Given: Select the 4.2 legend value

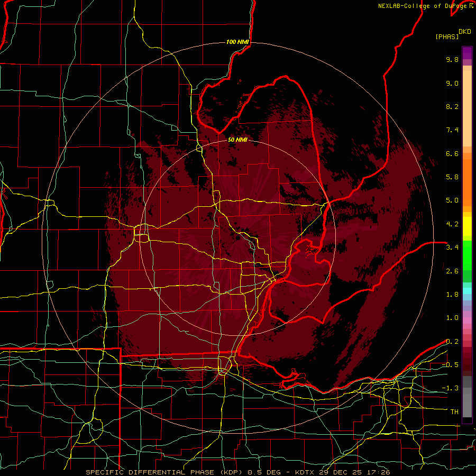Looking at the screenshot, I should click(452, 224).
